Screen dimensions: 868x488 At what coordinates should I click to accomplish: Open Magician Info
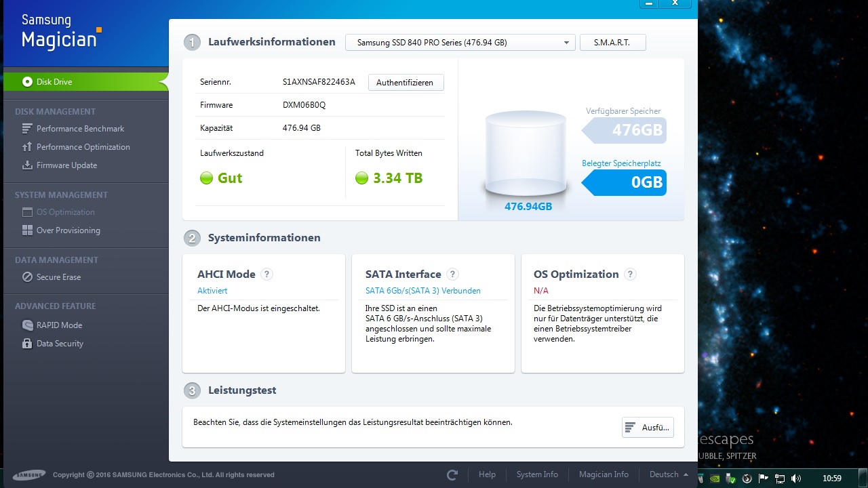point(604,474)
